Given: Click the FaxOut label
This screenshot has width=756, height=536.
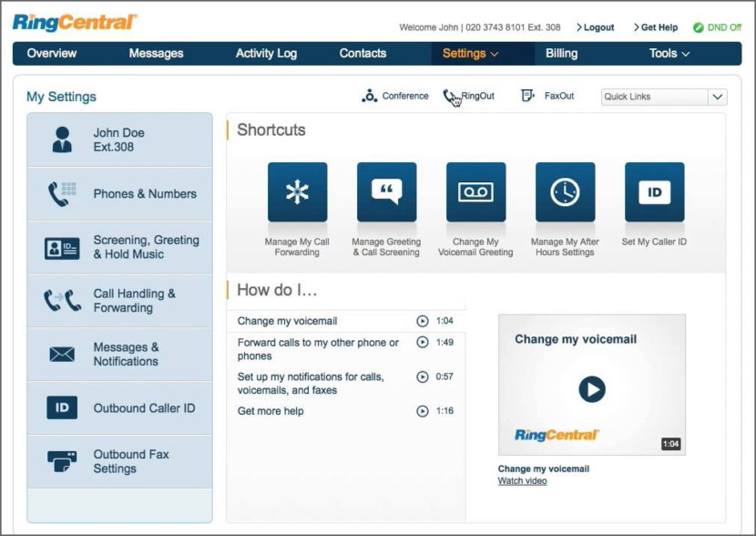Looking at the screenshot, I should 559,96.
